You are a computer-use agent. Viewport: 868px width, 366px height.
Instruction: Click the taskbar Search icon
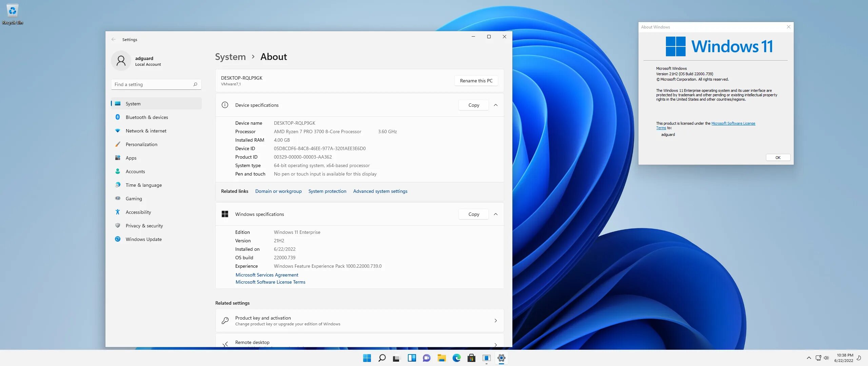point(382,358)
